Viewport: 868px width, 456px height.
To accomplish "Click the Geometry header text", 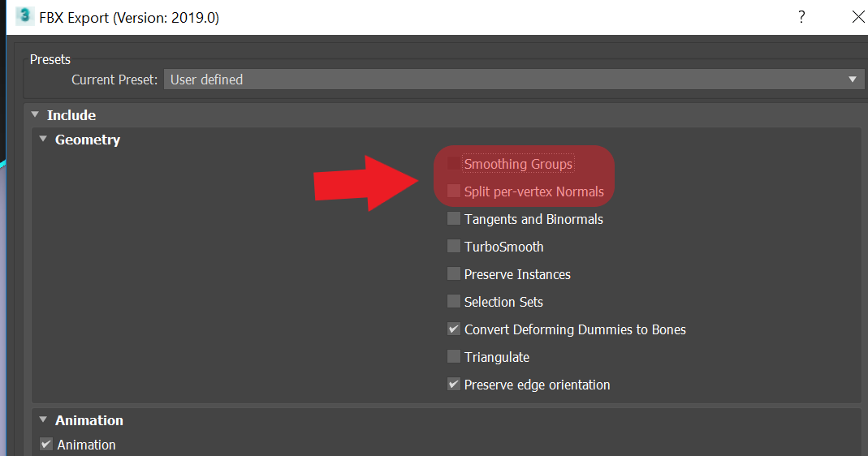I will tap(88, 140).
